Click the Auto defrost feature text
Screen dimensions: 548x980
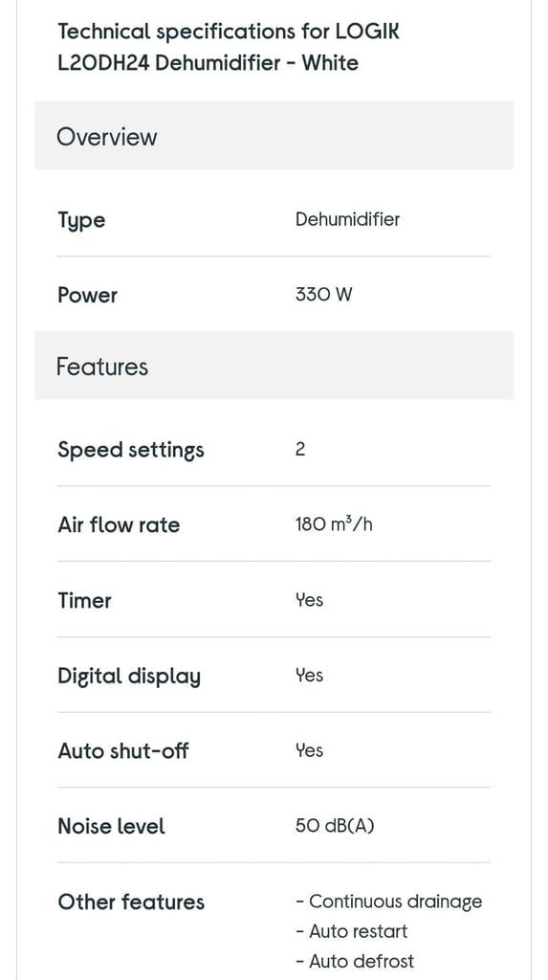(x=355, y=961)
